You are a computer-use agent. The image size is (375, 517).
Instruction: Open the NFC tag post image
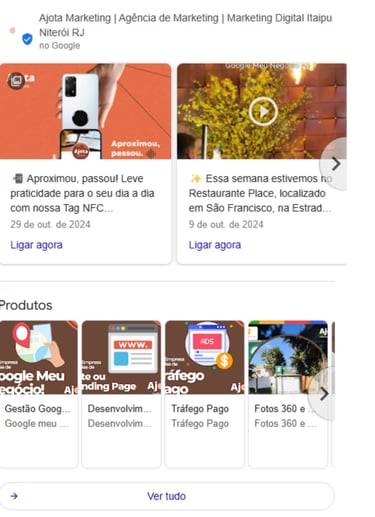click(85, 111)
